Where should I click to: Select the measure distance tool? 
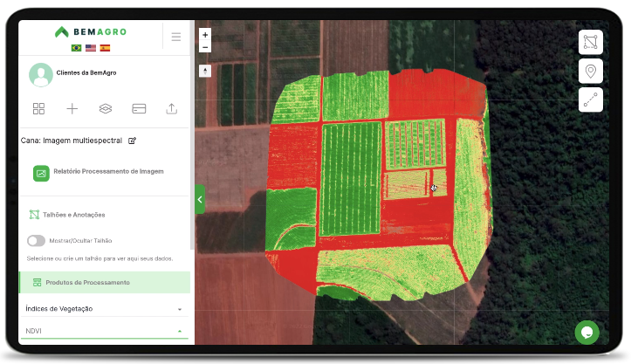pyautogui.click(x=590, y=100)
